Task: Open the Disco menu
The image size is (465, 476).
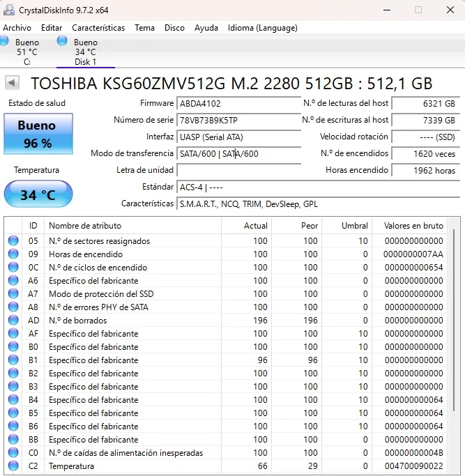Action: (x=174, y=28)
